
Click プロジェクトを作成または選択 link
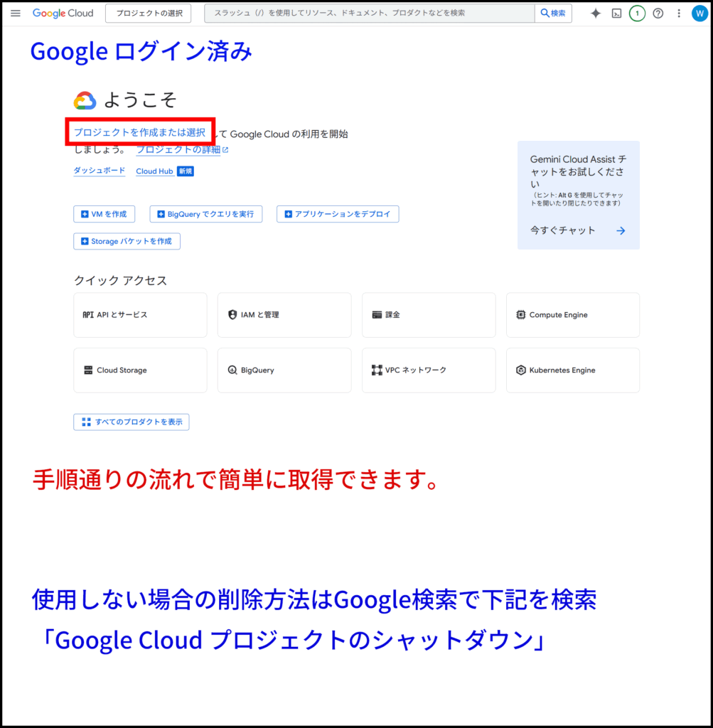pyautogui.click(x=140, y=132)
